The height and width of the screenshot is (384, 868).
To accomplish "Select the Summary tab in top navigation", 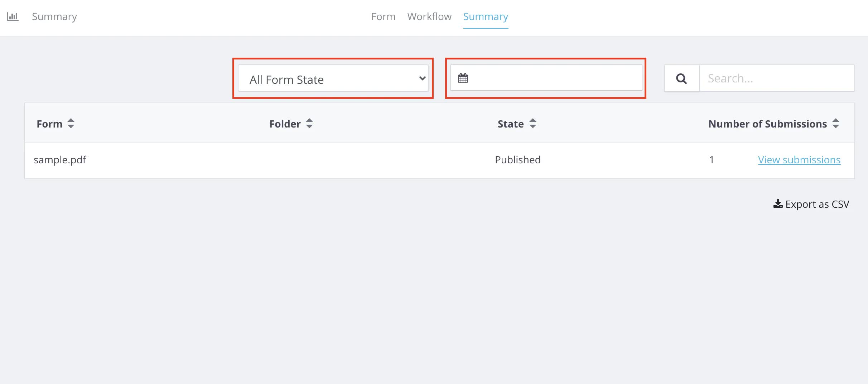I will [x=486, y=16].
